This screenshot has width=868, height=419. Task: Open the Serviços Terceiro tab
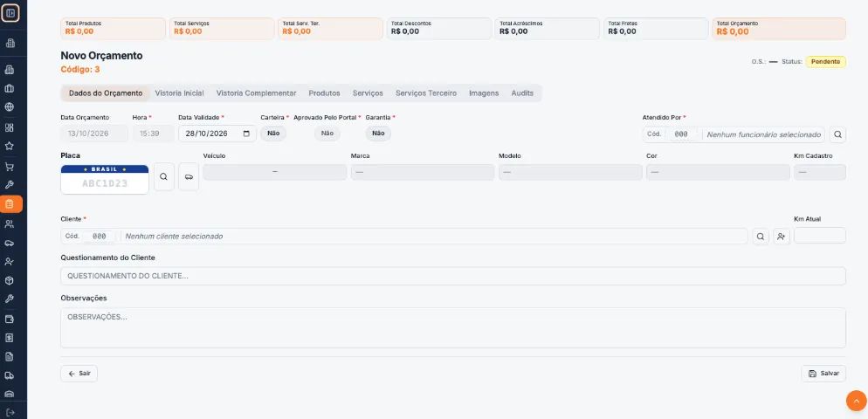click(x=426, y=93)
